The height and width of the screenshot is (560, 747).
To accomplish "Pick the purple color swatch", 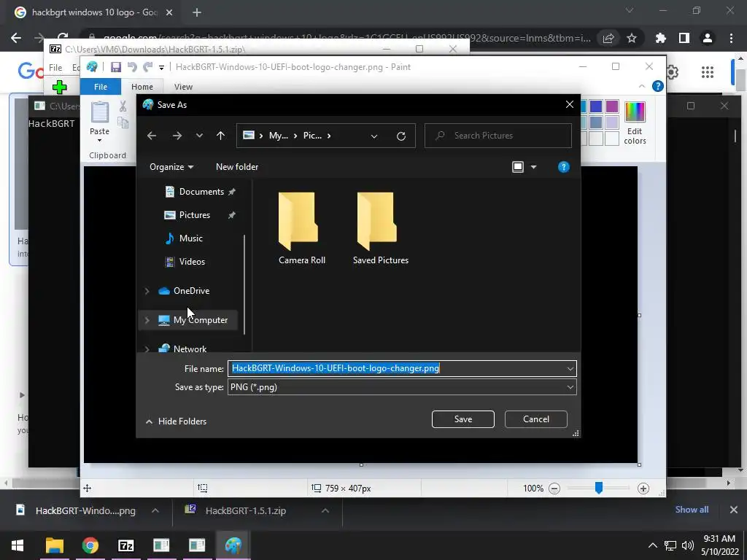I will (x=612, y=106).
